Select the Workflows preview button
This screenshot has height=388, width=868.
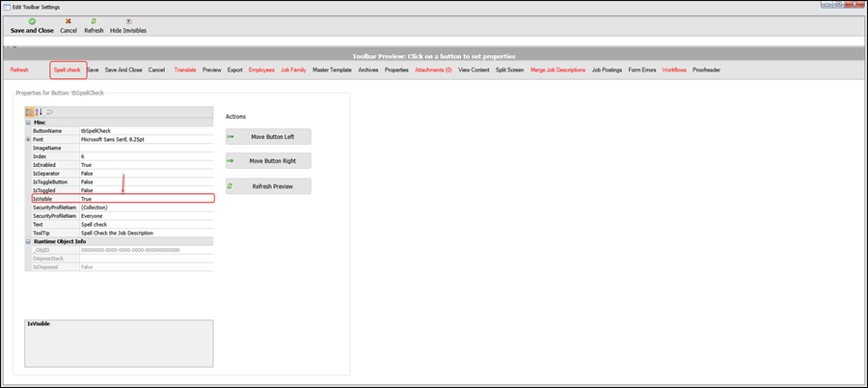click(674, 70)
